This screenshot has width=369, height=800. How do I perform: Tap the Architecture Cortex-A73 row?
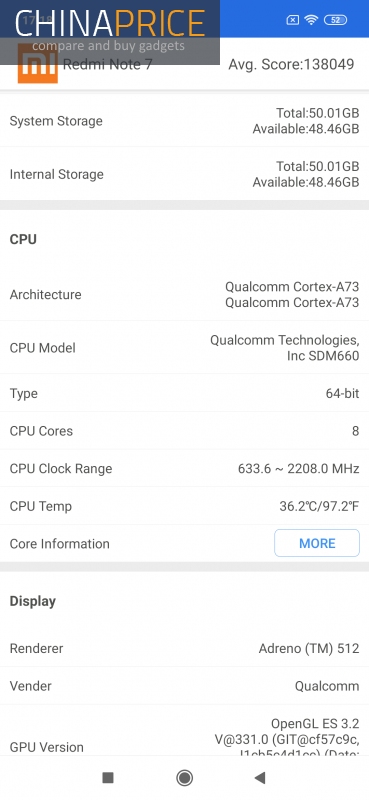[x=184, y=294]
